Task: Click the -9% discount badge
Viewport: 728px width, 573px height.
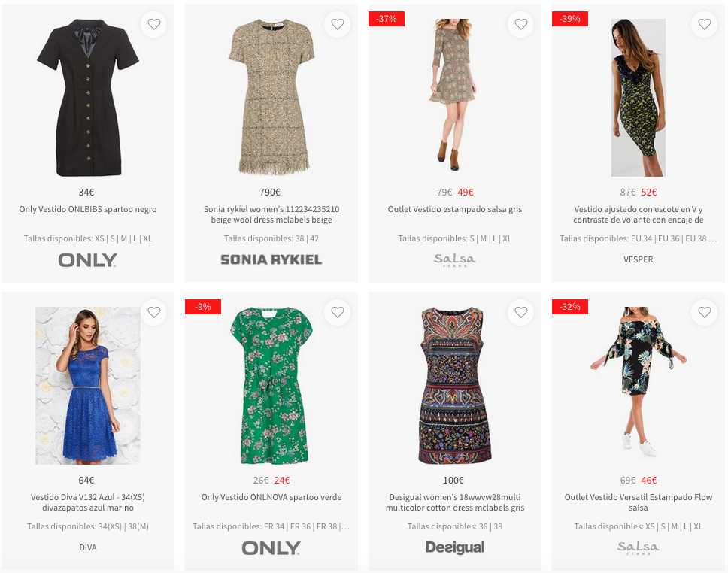Action: pos(203,307)
